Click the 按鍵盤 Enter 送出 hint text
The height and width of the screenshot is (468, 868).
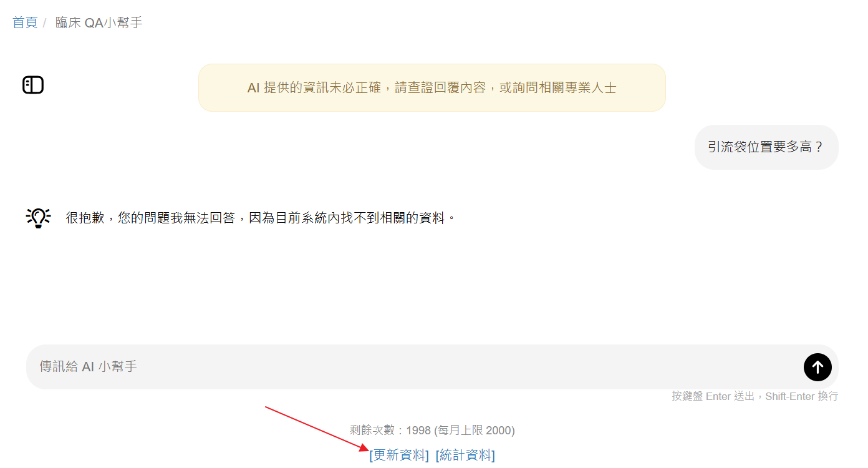713,396
